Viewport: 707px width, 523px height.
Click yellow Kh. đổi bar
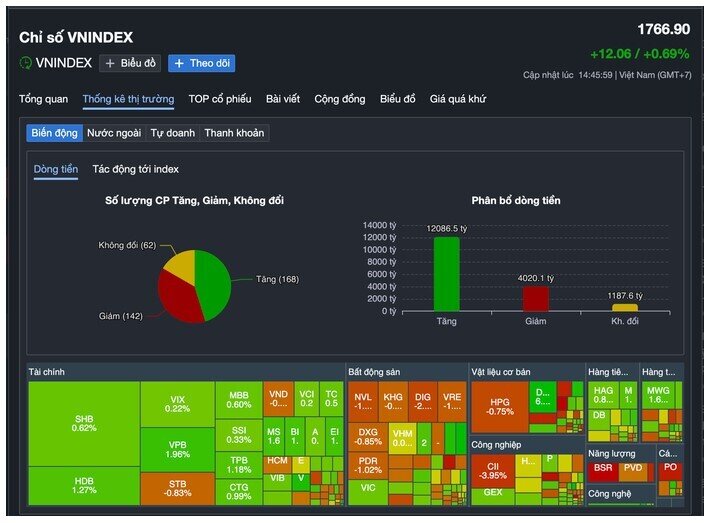(624, 307)
